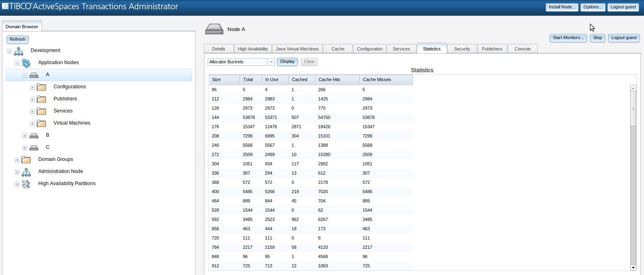Expand the Virtual Machines folder
This screenshot has width=644, height=275.
pyautogui.click(x=32, y=124)
